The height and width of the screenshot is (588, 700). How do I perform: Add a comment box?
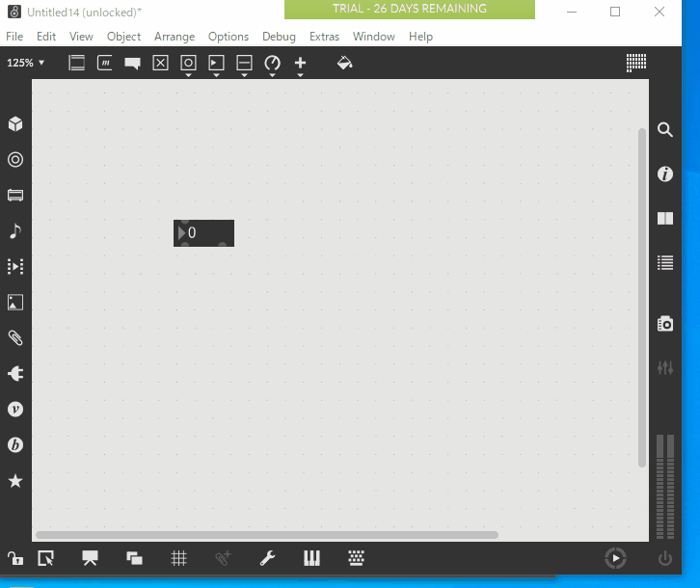coord(133,64)
